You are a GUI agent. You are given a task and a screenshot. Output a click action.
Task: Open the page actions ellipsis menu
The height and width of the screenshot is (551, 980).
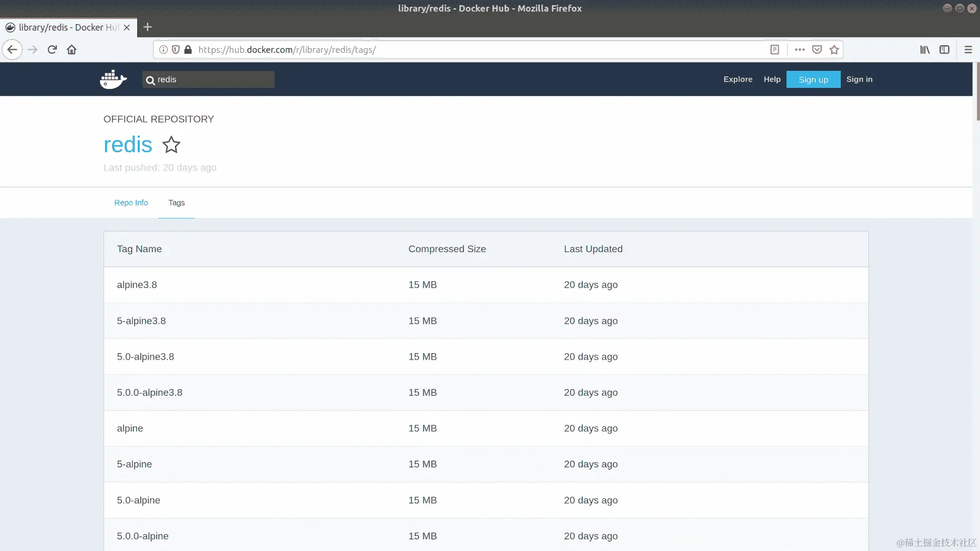coord(800,50)
